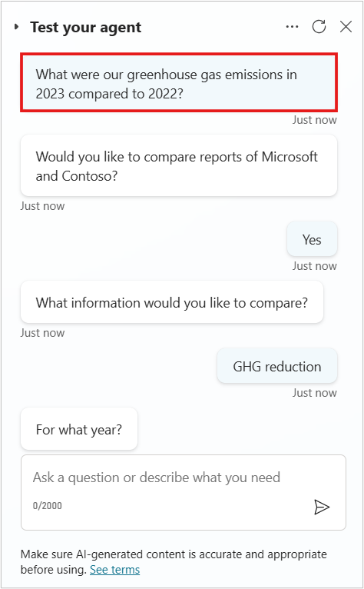Click timestamp beneath the GHG reduction bubble

[314, 393]
